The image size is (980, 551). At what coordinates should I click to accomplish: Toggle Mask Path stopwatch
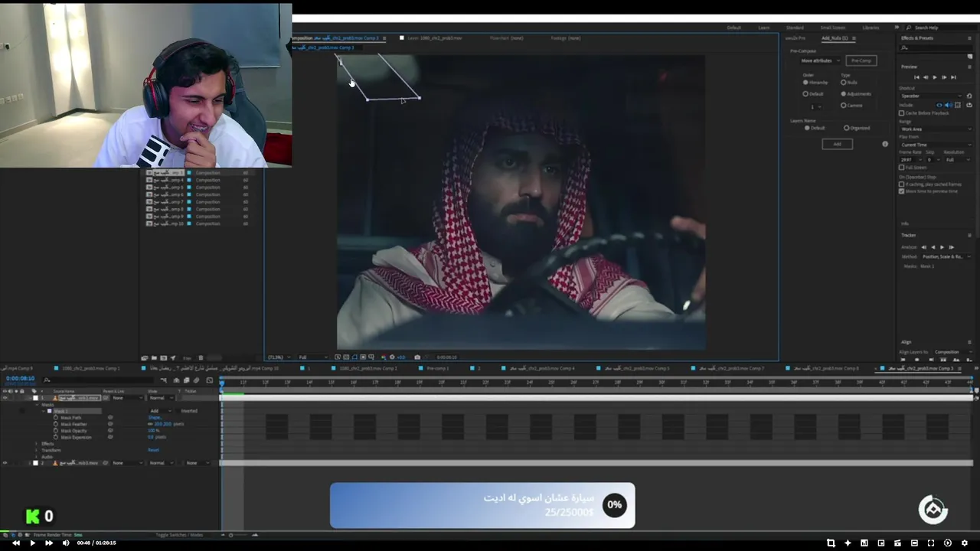(56, 418)
